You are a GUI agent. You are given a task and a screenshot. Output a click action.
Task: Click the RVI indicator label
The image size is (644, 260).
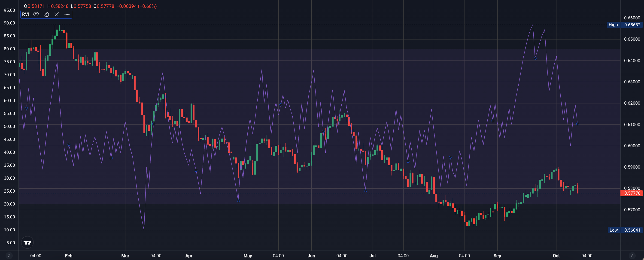point(25,14)
